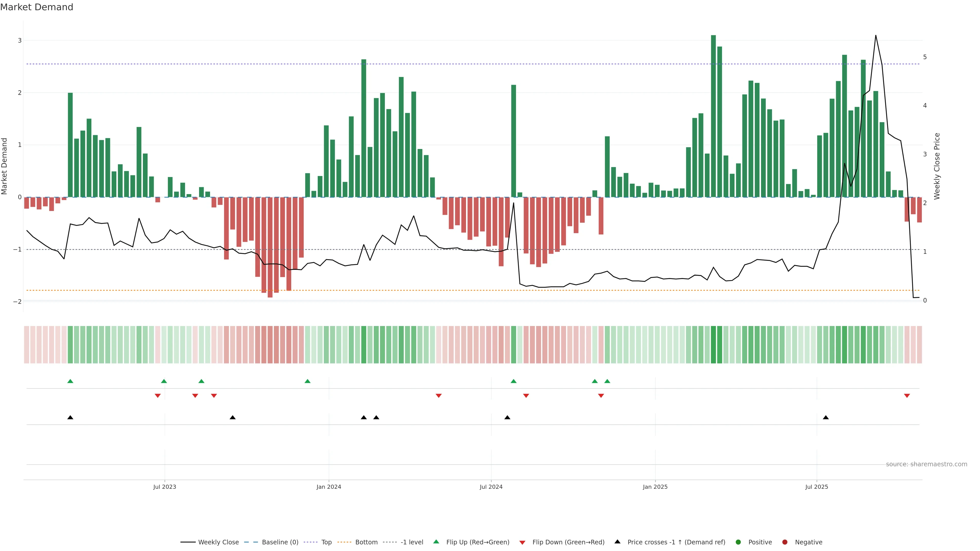This screenshot has height=551, width=980.
Task: Click the Jul 2025 x-axis label
Action: 816,487
